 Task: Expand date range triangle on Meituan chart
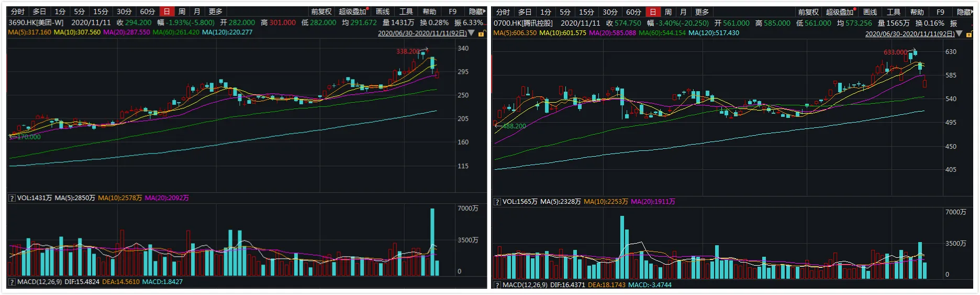click(472, 33)
